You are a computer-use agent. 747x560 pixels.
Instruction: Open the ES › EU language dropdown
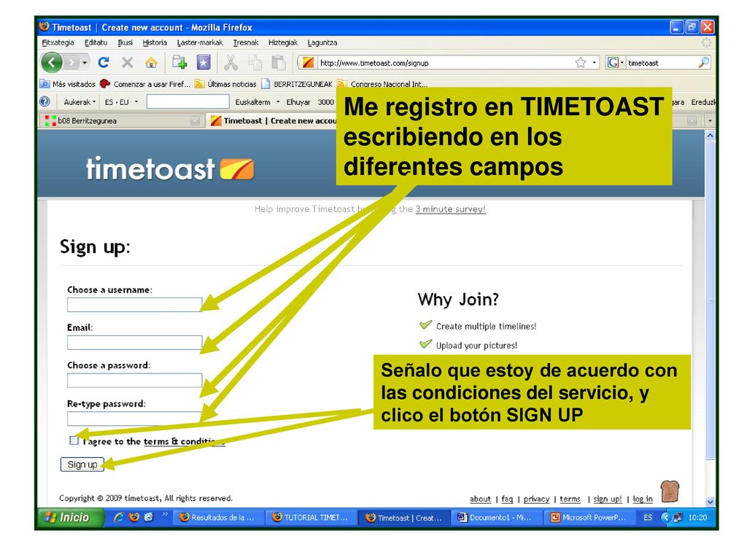tap(122, 102)
